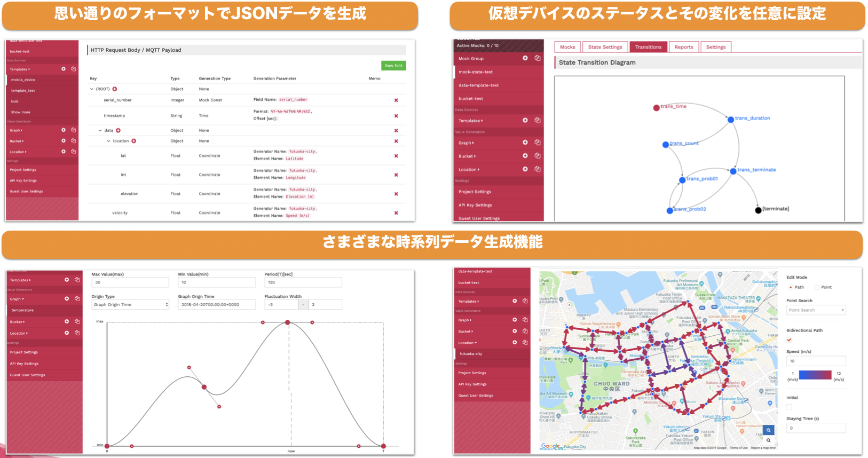Zoom out on the Fukuoka map
The width and height of the screenshot is (868, 458).
[x=769, y=440]
